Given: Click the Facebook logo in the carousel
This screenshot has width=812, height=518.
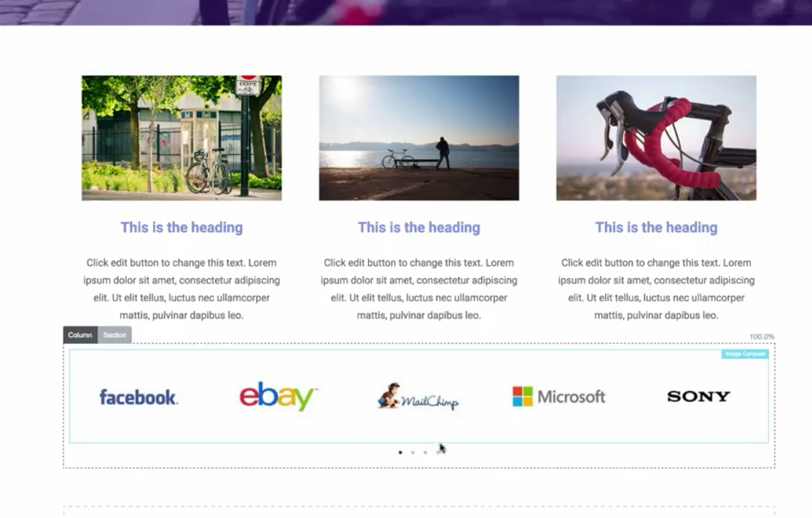Looking at the screenshot, I should click(138, 397).
